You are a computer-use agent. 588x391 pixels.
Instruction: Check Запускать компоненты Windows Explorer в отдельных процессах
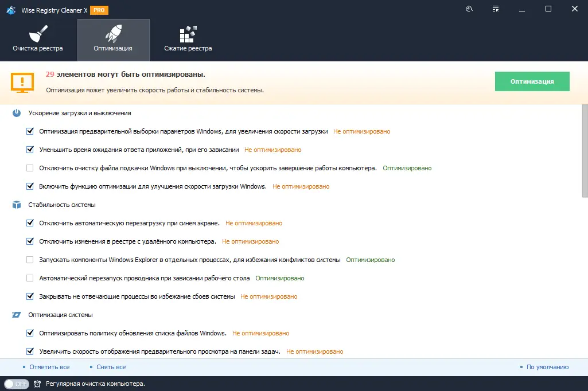(x=30, y=260)
